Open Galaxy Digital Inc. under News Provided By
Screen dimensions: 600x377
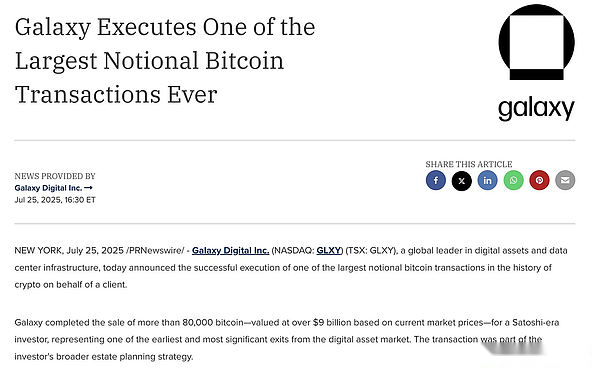[x=48, y=188]
